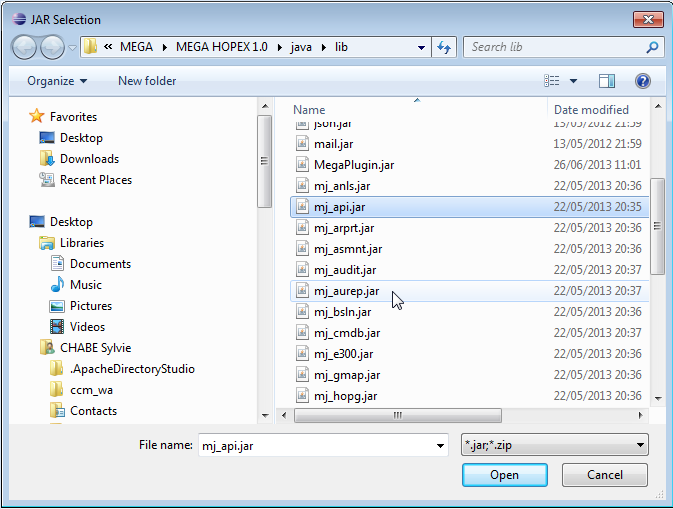Image resolution: width=673 pixels, height=509 pixels.
Task: Sort files by Date modified column
Action: 592,110
